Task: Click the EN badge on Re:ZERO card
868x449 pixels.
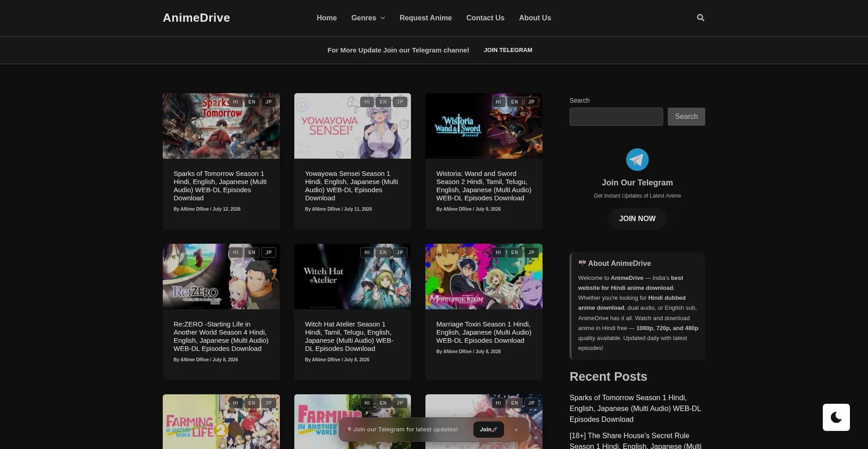Action: tap(252, 252)
